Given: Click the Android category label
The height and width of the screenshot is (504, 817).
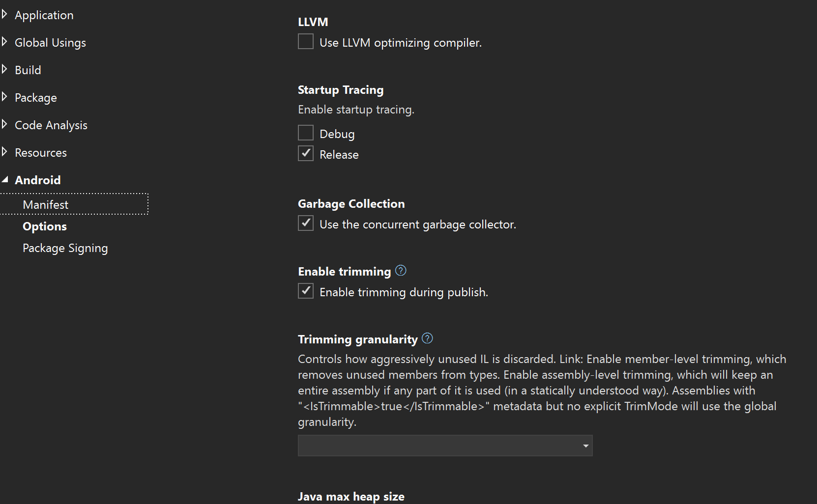Looking at the screenshot, I should (38, 180).
